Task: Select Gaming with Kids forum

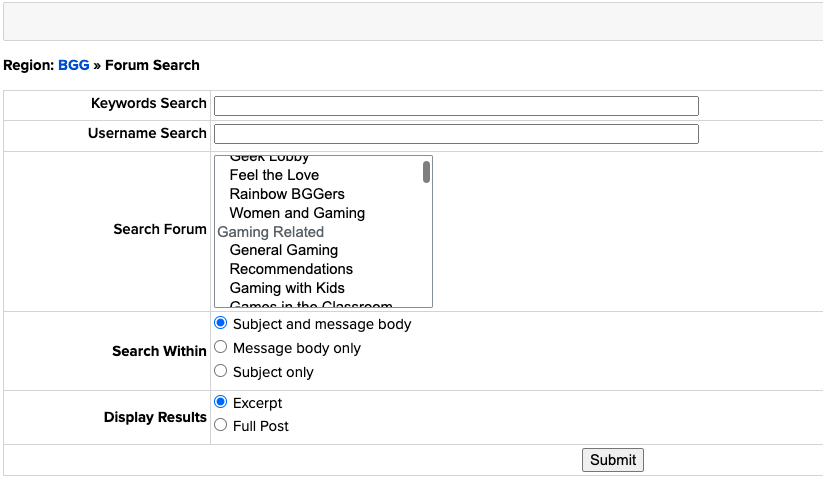Action: tap(287, 288)
